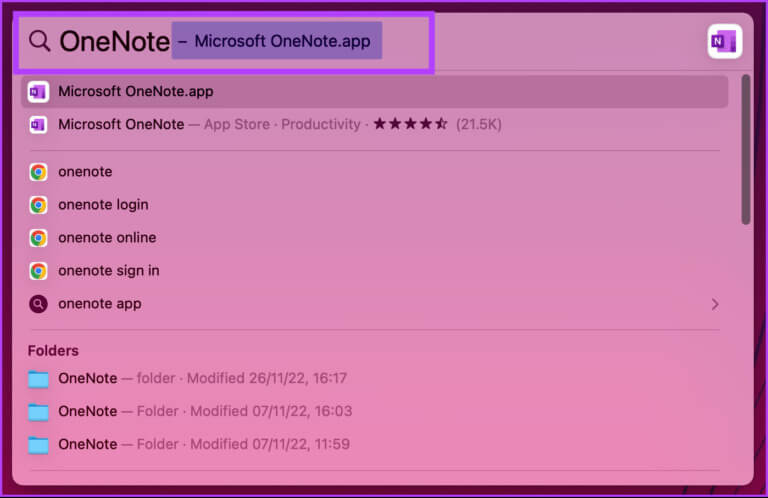Click the four-and-a-half star rating
The height and width of the screenshot is (498, 768).
[410, 124]
